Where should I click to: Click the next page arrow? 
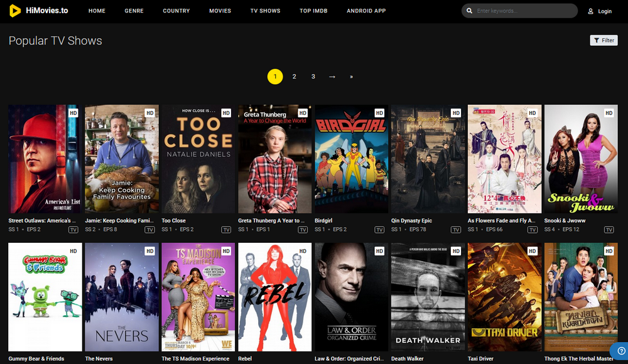[x=332, y=77]
